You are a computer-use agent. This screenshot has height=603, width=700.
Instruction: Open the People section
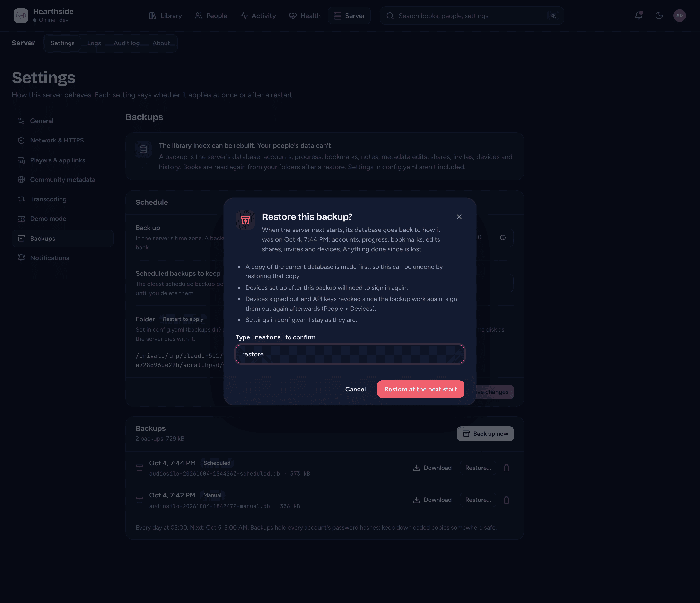[211, 16]
